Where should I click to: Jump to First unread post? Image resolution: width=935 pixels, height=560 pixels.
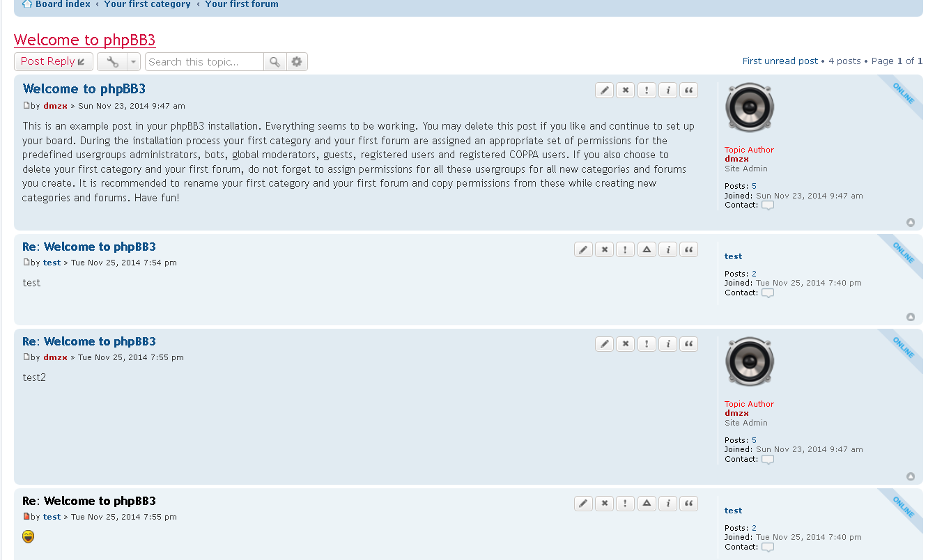pyautogui.click(x=780, y=61)
